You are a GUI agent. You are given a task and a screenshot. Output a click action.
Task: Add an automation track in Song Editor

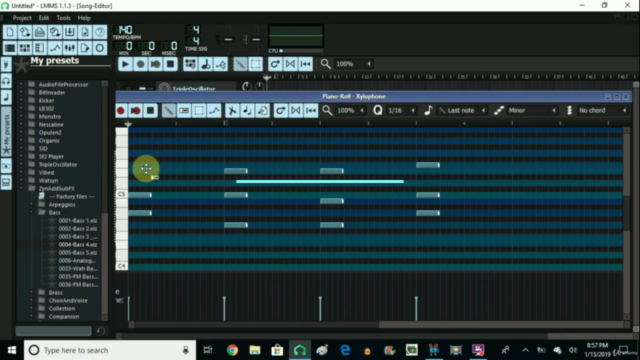221,64
